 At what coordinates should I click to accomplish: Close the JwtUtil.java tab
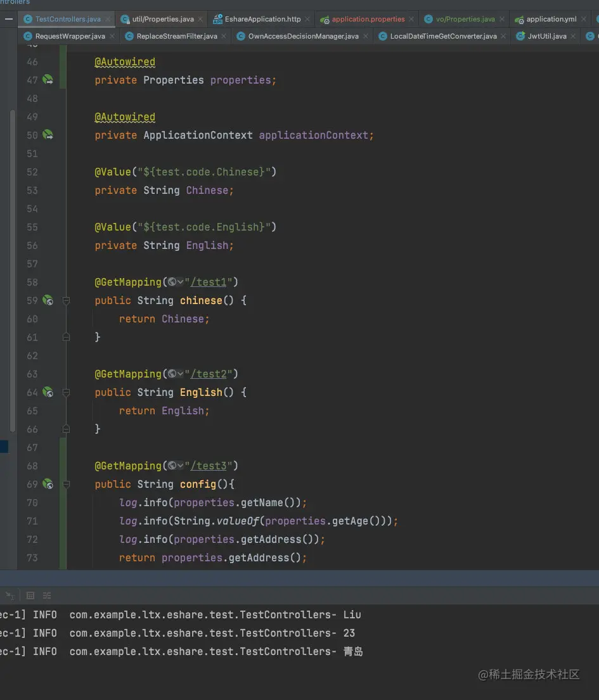pos(573,36)
